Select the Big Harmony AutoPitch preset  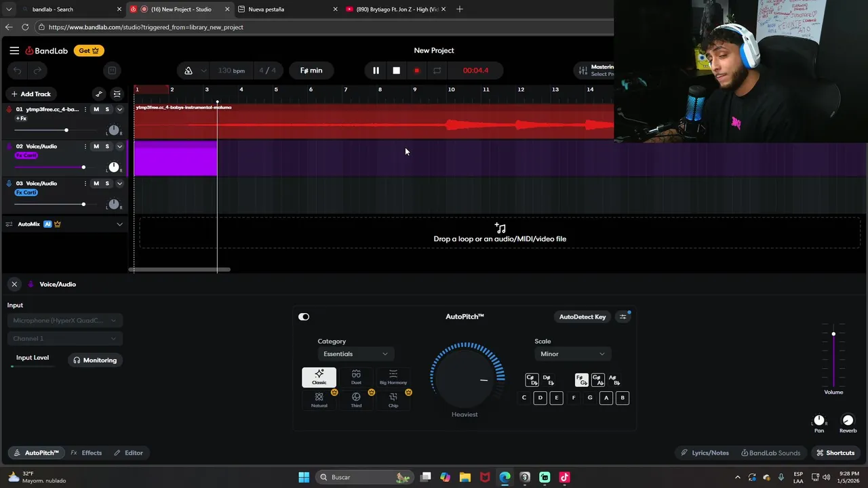click(x=393, y=378)
